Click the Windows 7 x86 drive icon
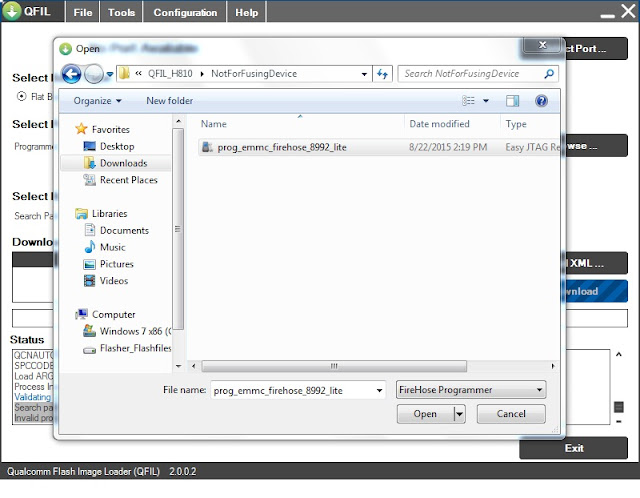 pos(89,331)
